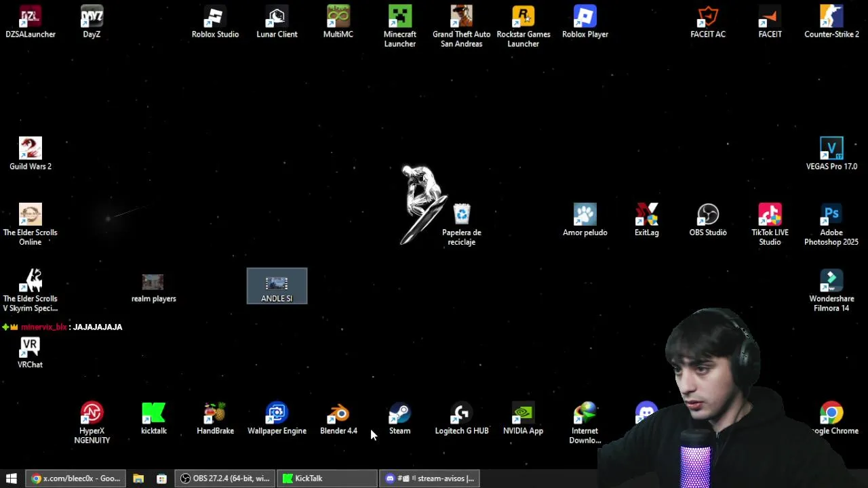Open the Windows Start menu

(11, 479)
